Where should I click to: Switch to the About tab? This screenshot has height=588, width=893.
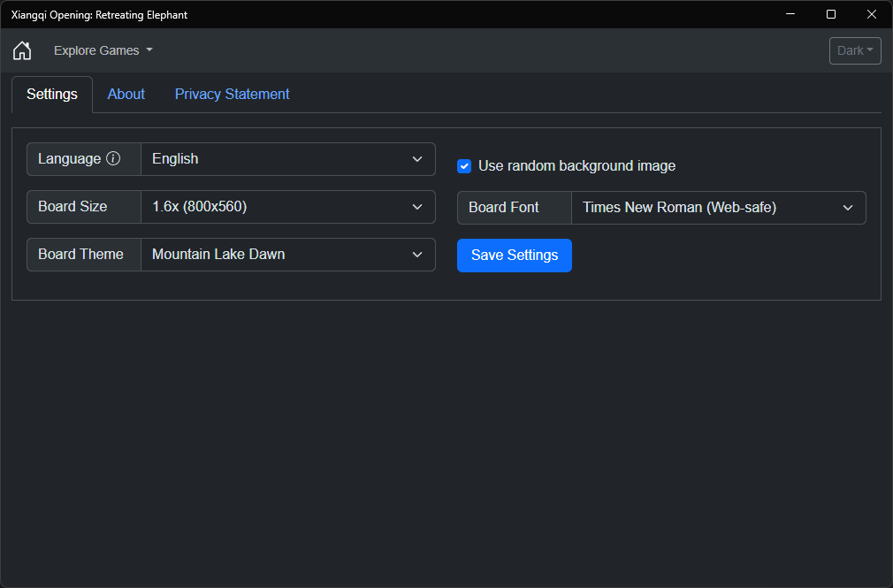pos(126,94)
